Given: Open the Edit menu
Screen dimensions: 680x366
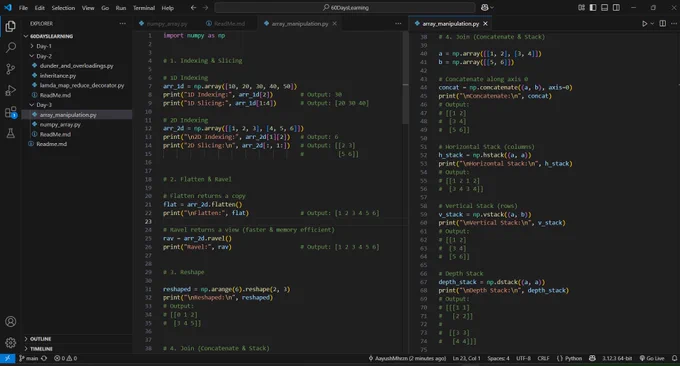Looking at the screenshot, I should 39,8.
